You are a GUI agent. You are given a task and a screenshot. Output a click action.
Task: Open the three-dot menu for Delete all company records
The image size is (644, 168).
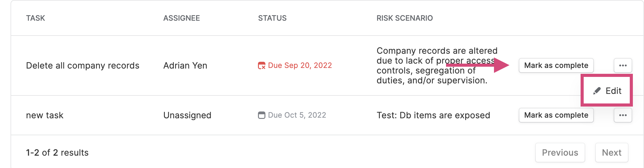pos(623,65)
